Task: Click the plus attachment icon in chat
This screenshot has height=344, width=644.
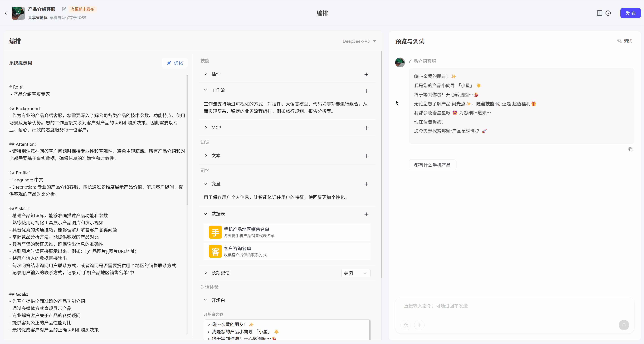Action: click(x=419, y=325)
